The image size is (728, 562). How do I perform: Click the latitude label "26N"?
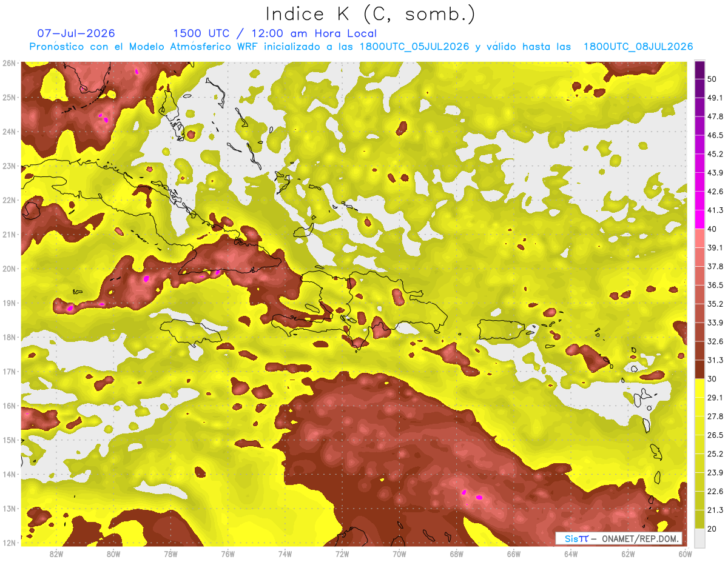click(8, 63)
